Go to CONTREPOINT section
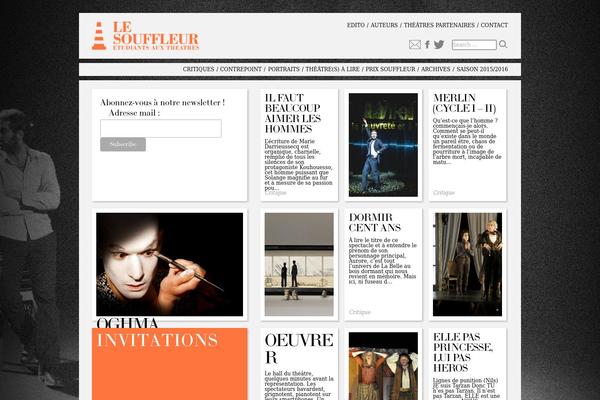This screenshot has width=600, height=400. 241,69
